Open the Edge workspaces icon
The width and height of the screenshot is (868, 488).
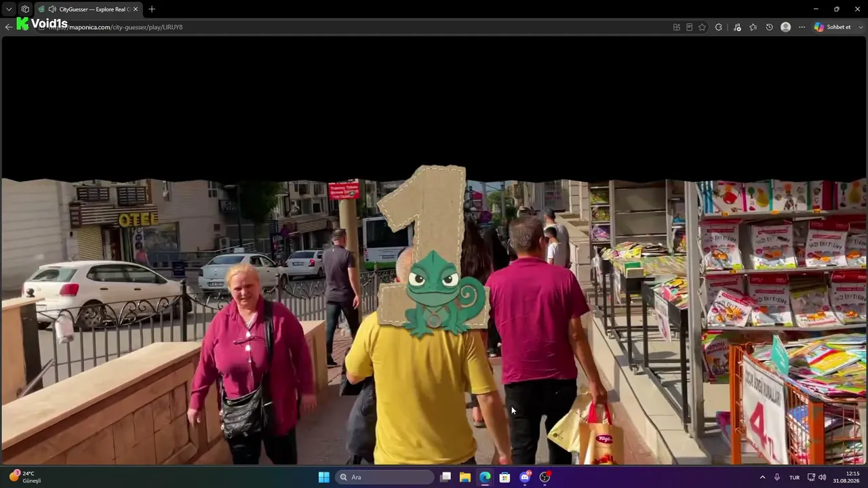pos(25,9)
